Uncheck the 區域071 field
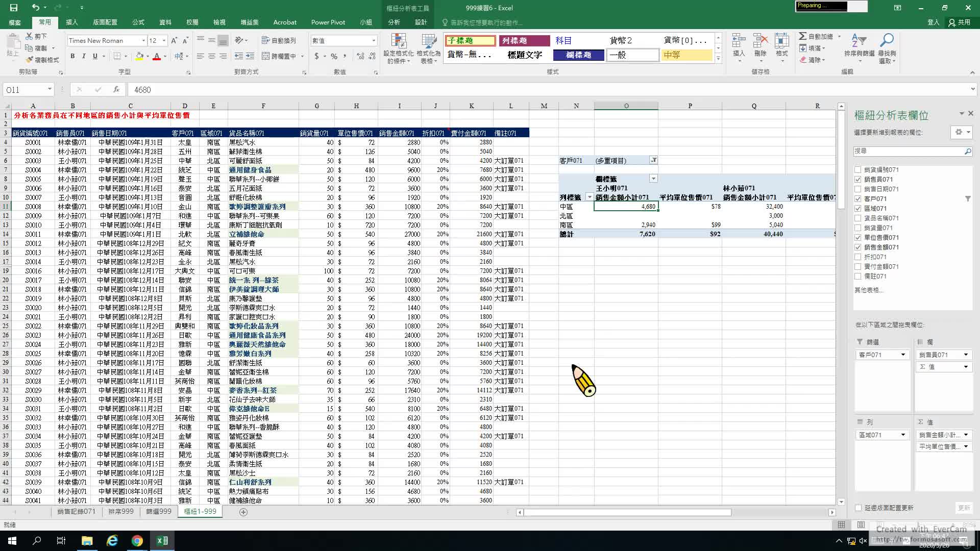980x551 pixels. [858, 209]
